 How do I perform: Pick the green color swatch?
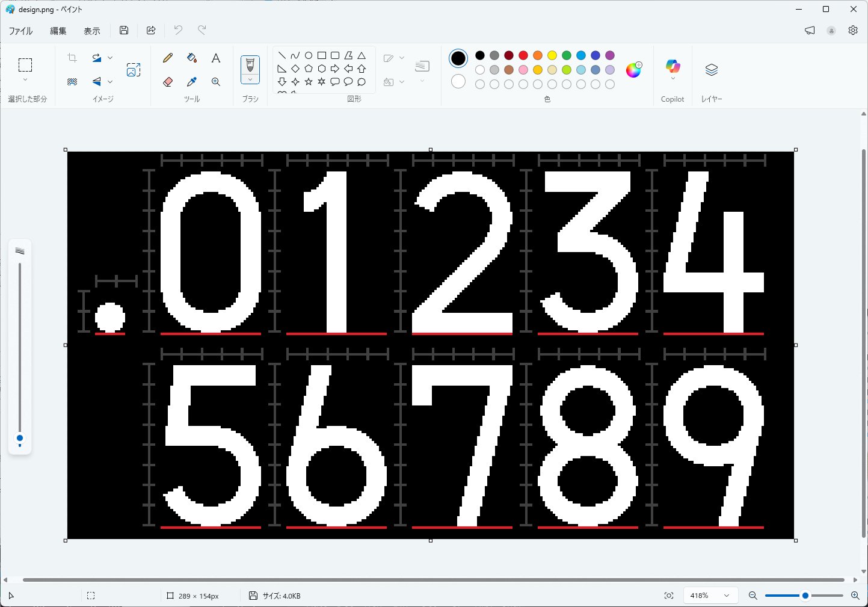click(x=567, y=55)
